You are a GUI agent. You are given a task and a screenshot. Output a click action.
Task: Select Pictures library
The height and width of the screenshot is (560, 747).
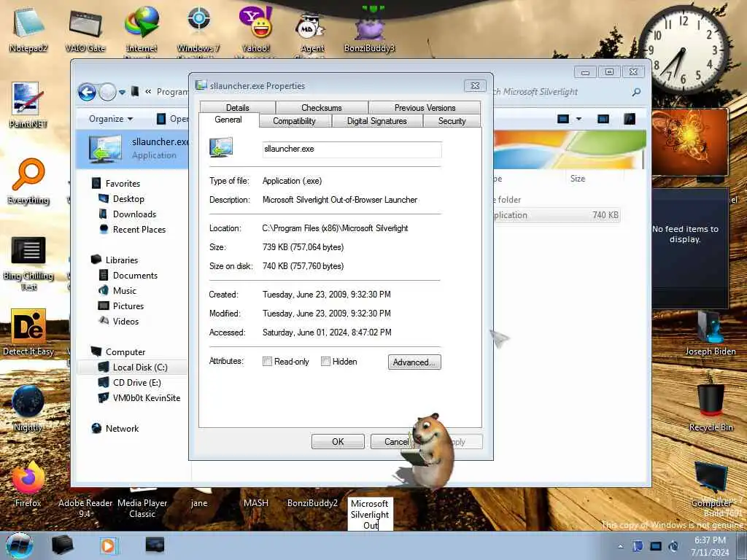coord(128,306)
